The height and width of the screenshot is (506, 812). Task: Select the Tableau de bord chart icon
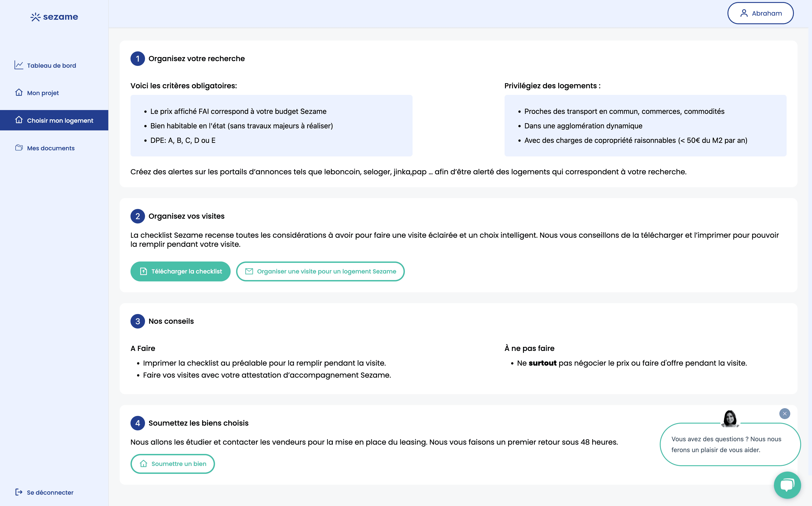[19, 65]
